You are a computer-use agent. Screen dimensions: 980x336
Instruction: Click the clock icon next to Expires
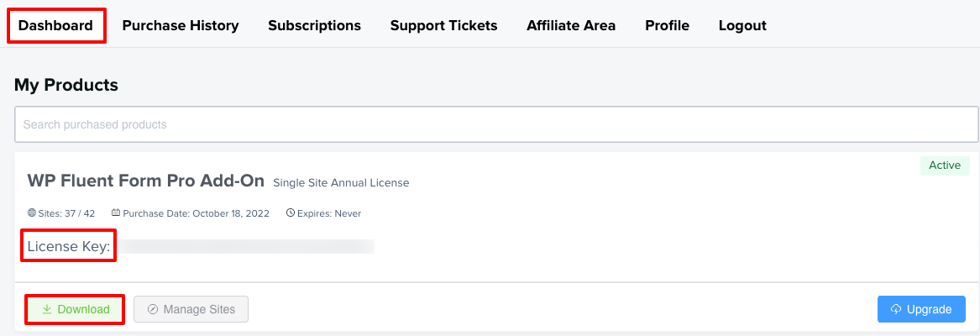pyautogui.click(x=291, y=213)
